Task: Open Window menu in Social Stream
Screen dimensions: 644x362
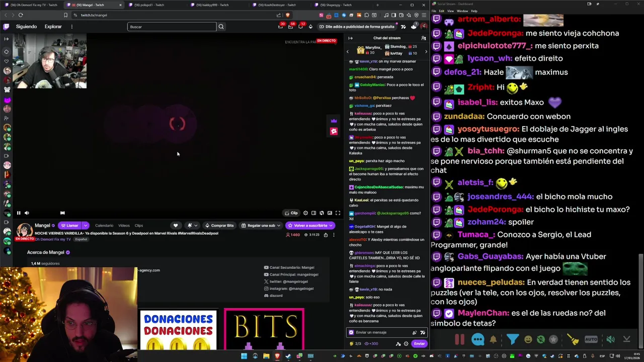Action: 462,11
